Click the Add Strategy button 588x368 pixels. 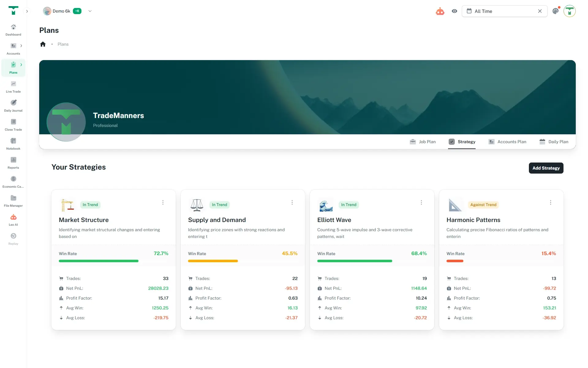[x=546, y=168]
